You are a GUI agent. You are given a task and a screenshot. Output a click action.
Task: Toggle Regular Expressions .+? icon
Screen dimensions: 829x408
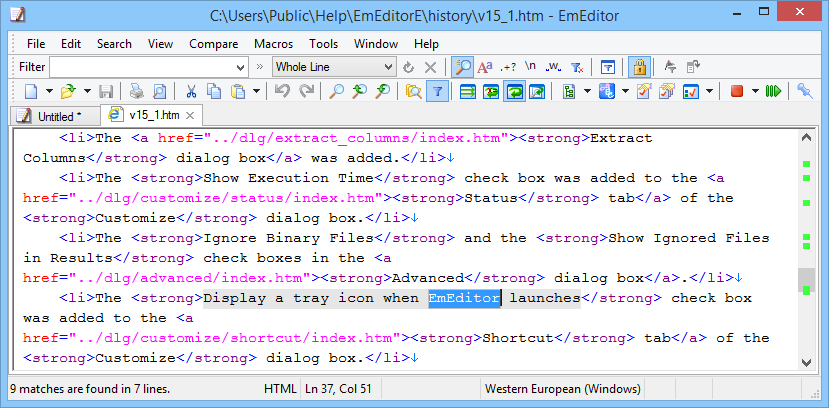click(508, 67)
